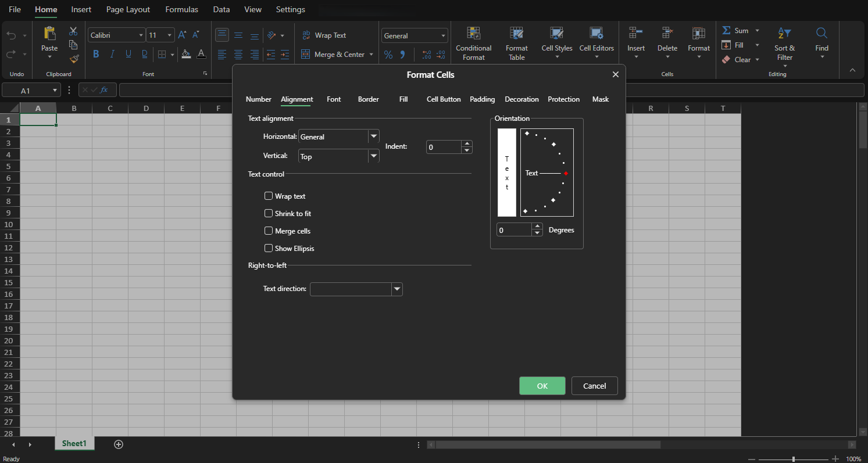
Task: Click the Cut scissors icon
Action: pyautogui.click(x=73, y=31)
